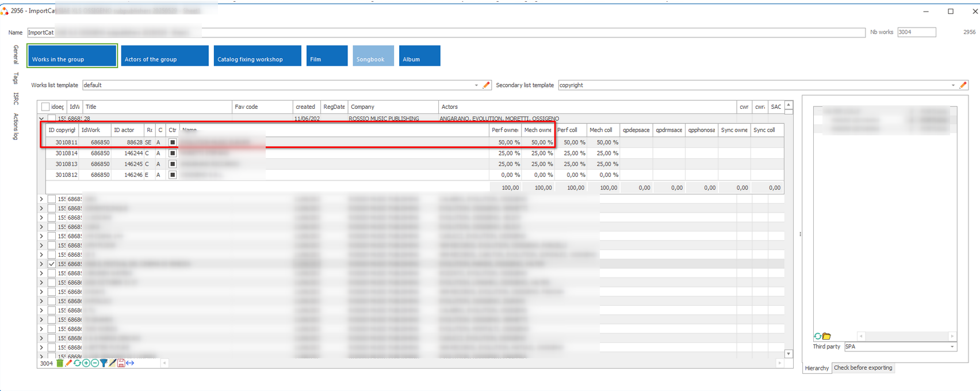
Task: Uncheck the ticked work row checkbox
Action: click(x=52, y=264)
